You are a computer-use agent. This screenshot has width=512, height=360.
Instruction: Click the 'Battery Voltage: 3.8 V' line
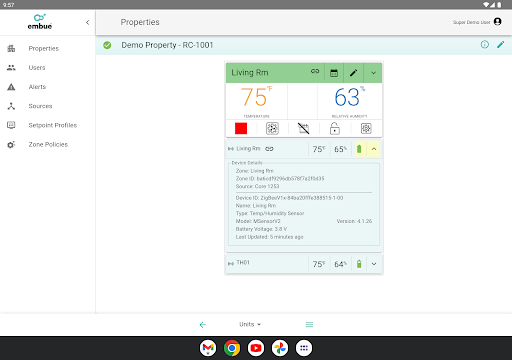point(261,229)
